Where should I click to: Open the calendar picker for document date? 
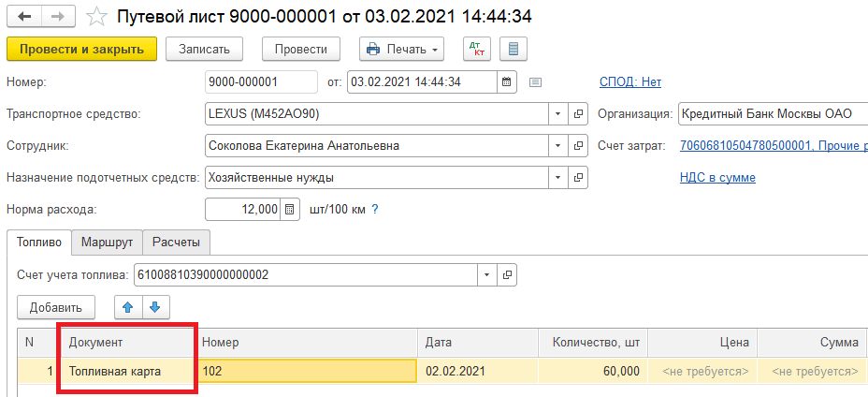(506, 81)
